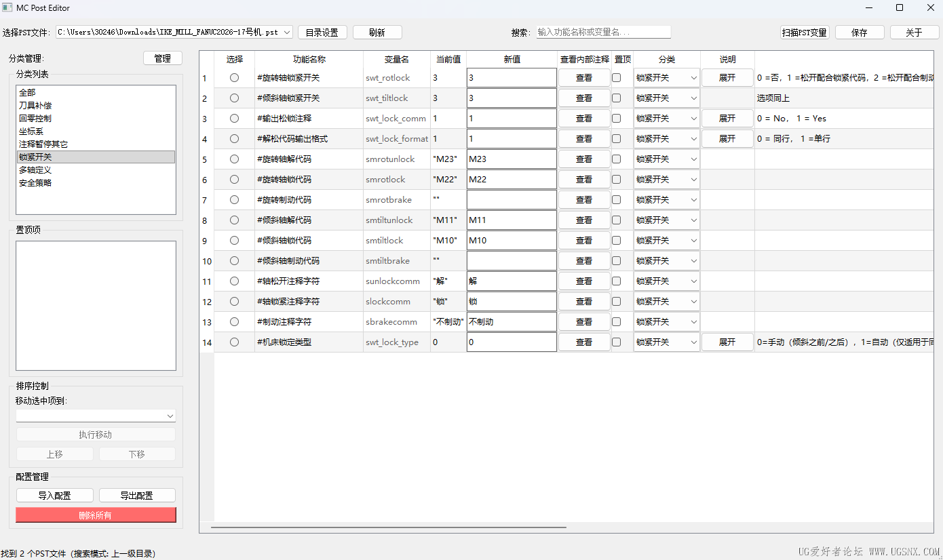Click the 刷新 refresh button
This screenshot has height=560, width=943.
[377, 32]
